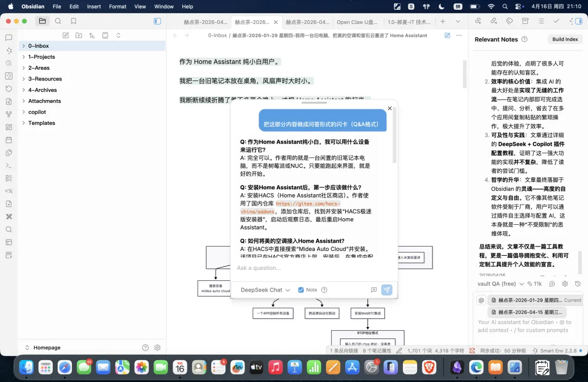588x382 pixels.
Task: Expand the 1-Projects folder
Action: 23,57
